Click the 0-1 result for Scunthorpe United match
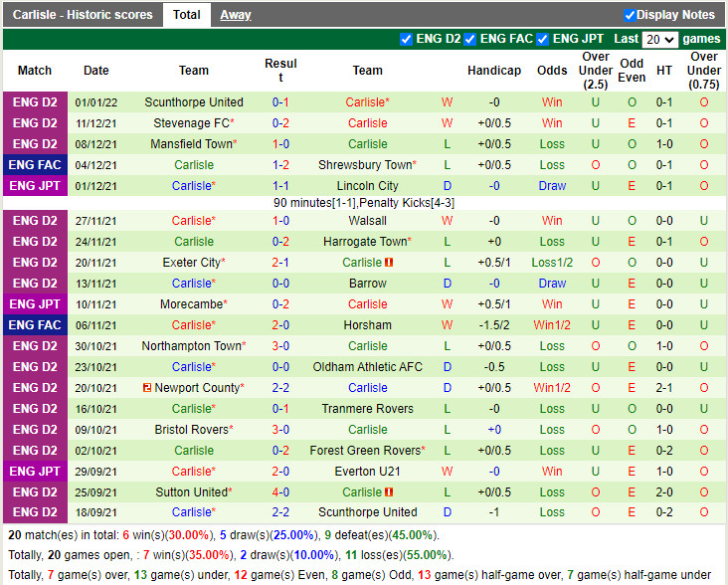The width and height of the screenshot is (728, 585). [x=280, y=102]
